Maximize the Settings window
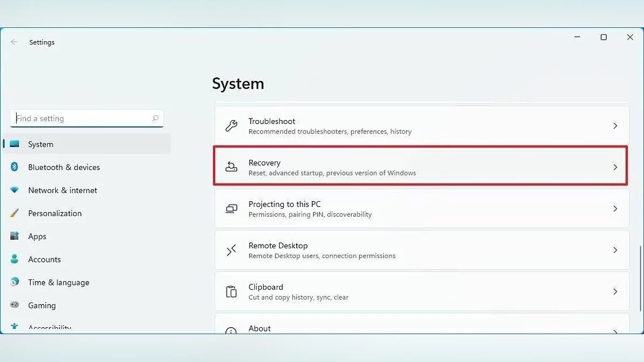Image resolution: width=644 pixels, height=362 pixels. (604, 37)
